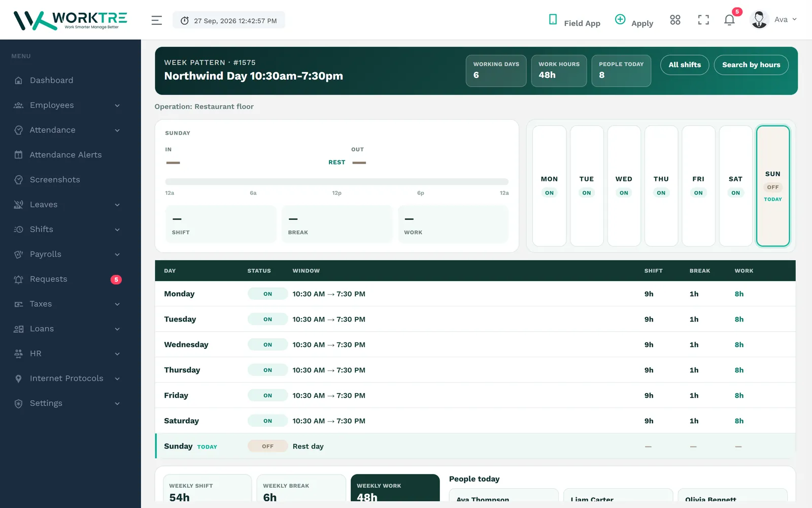Click the Monday row in table
The width and height of the screenshot is (812, 508).
[475, 294]
